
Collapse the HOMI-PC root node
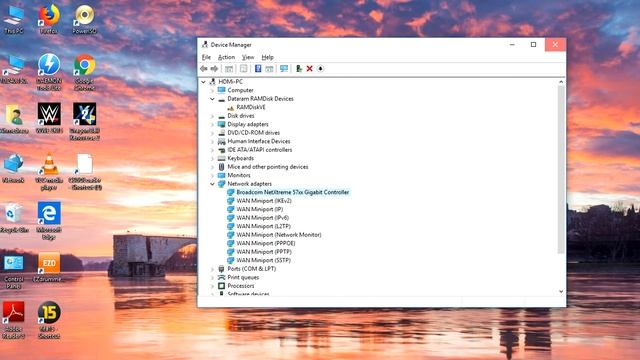204,82
